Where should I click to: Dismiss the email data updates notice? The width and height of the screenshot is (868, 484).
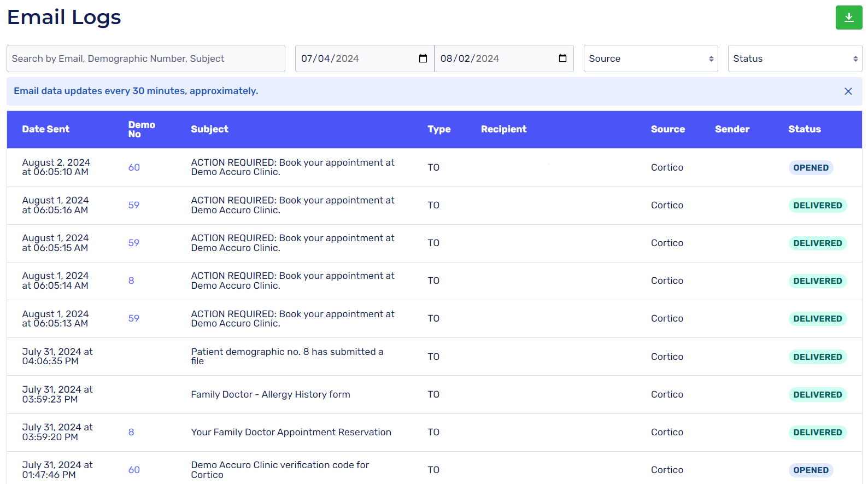848,91
